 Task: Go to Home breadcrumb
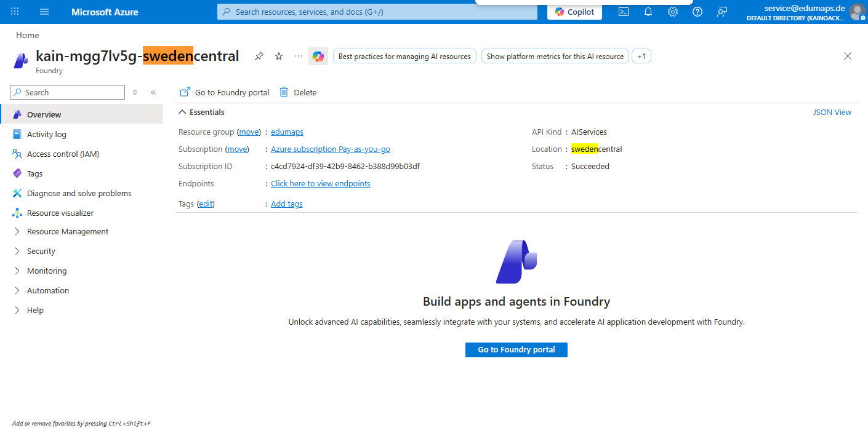[28, 36]
